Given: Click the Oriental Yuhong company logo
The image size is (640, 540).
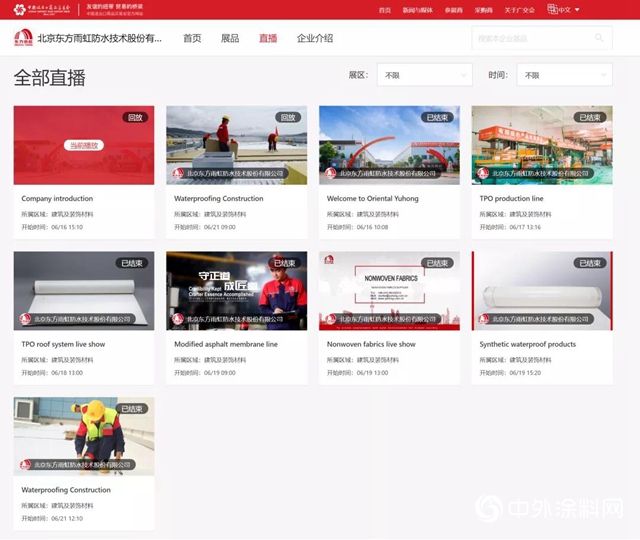Looking at the screenshot, I should point(23,38).
